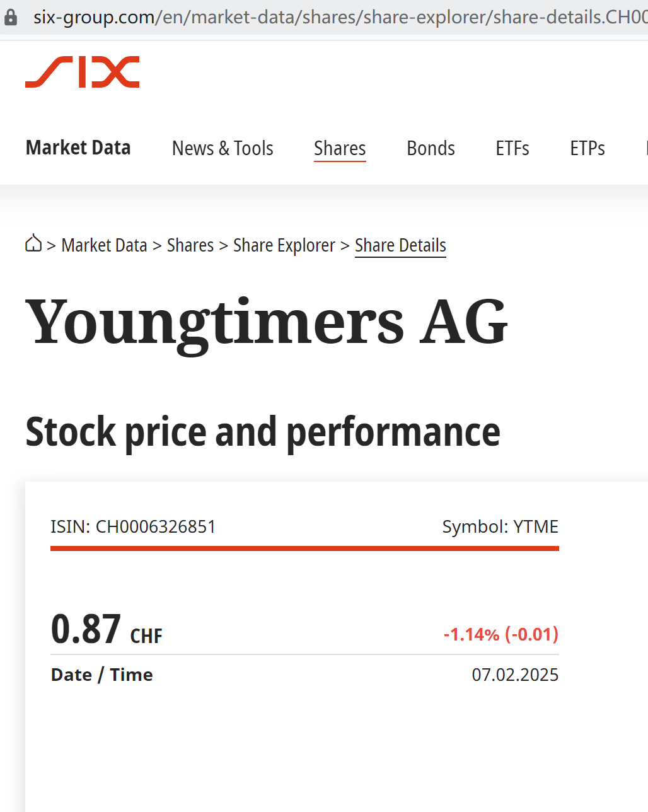Click the Symbol YTME label
The width and height of the screenshot is (648, 812).
500,526
